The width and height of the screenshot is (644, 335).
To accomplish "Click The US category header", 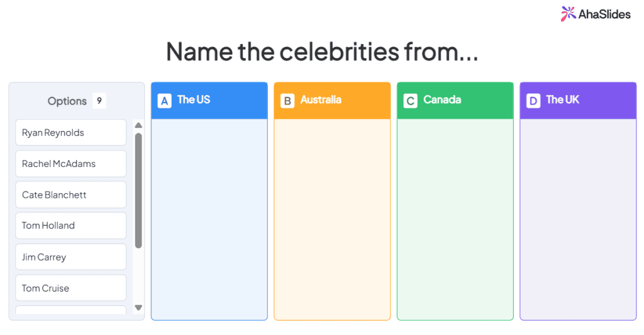I will [x=209, y=101].
